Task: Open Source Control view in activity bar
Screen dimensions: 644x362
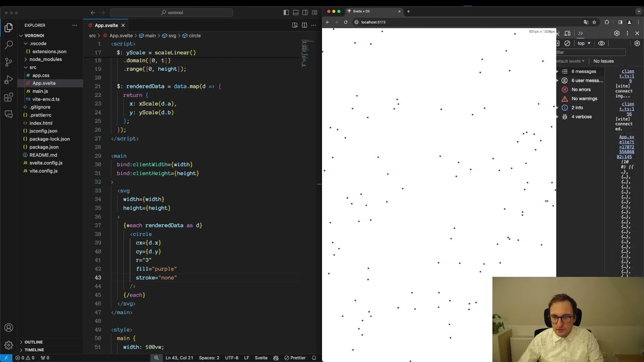Action: click(x=9, y=62)
